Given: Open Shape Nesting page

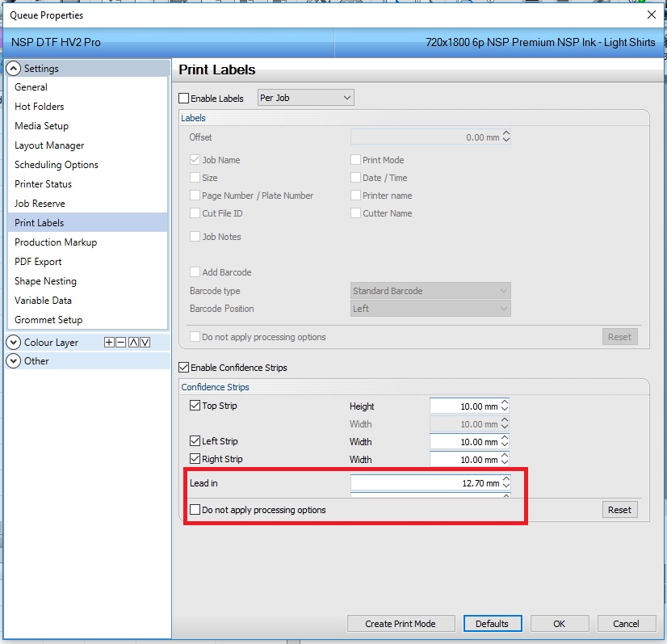Looking at the screenshot, I should tap(88, 281).
